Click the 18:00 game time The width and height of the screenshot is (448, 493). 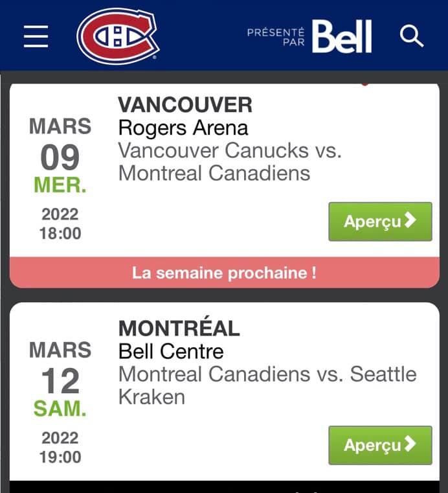[x=60, y=234]
